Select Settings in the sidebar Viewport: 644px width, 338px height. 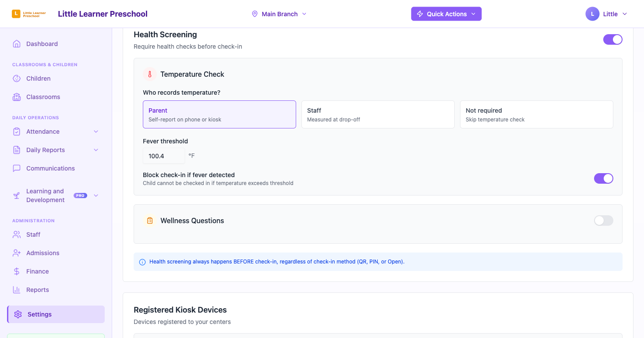pos(56,314)
